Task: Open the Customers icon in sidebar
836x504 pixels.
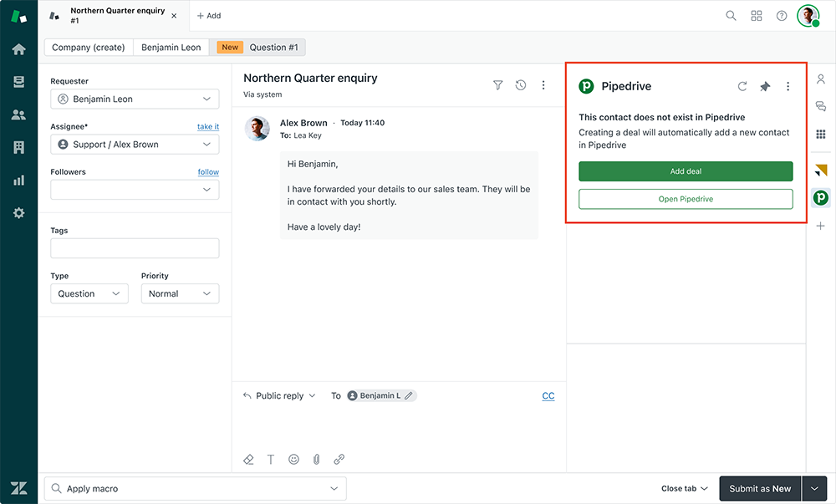Action: (x=18, y=115)
